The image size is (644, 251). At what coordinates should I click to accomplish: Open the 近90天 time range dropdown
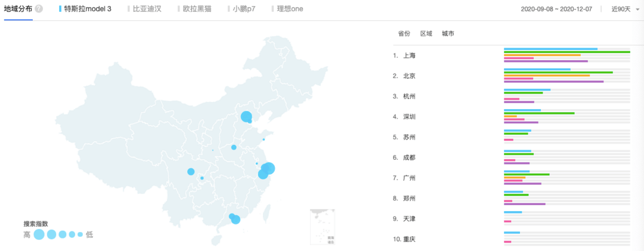click(626, 9)
